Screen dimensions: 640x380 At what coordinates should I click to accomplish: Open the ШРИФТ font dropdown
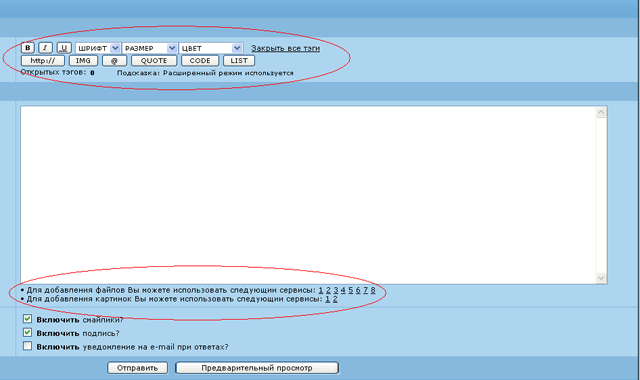click(x=98, y=48)
